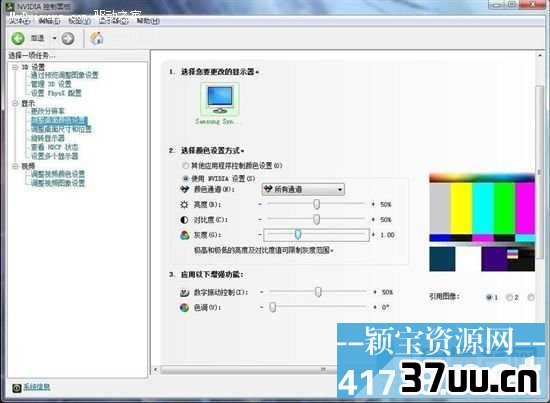Image resolution: width=550 pixels, height=403 pixels.
Task: Click the Home icon in toolbar
Action: click(96, 38)
